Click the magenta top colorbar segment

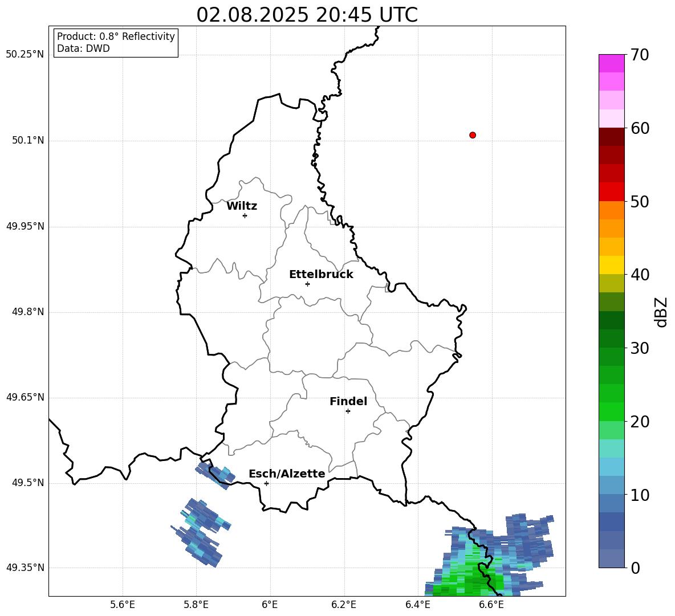point(611,63)
